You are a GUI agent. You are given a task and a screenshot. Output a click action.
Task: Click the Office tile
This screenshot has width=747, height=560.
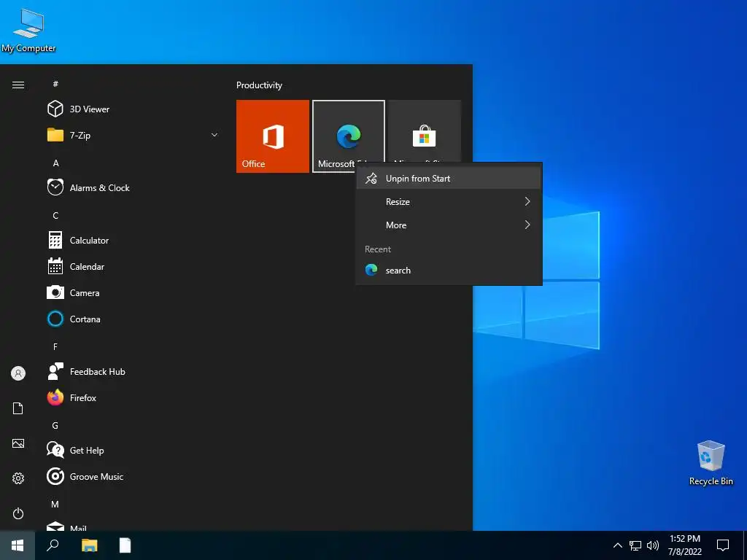pos(273,136)
